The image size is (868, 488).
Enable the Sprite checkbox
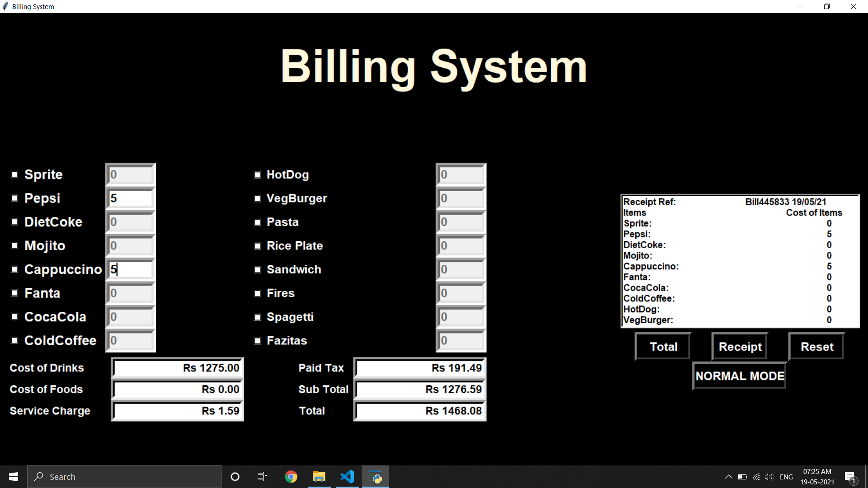coord(14,174)
